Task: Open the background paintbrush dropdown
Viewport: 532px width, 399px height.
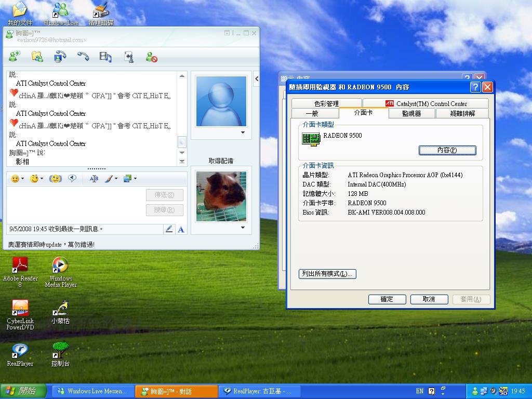Action: tap(116, 179)
